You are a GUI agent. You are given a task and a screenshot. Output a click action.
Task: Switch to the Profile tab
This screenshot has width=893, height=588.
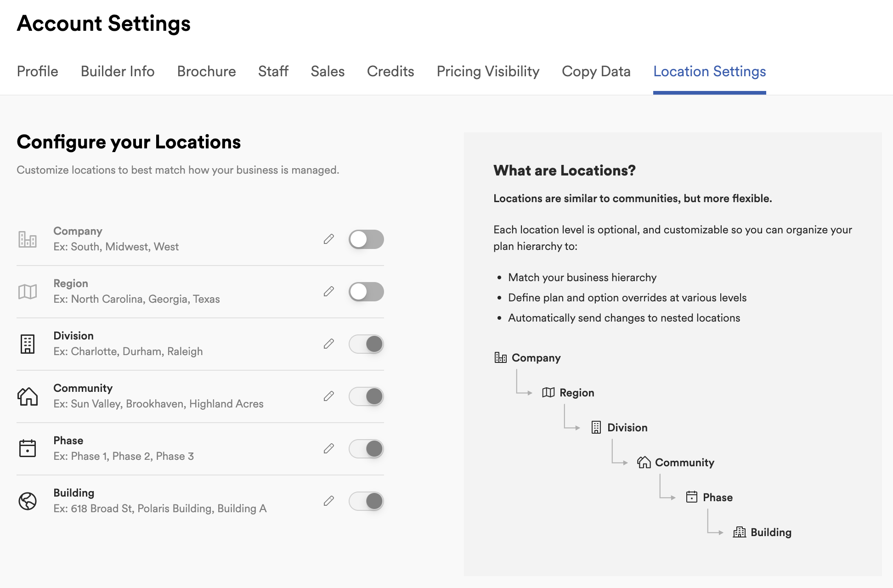click(x=37, y=72)
